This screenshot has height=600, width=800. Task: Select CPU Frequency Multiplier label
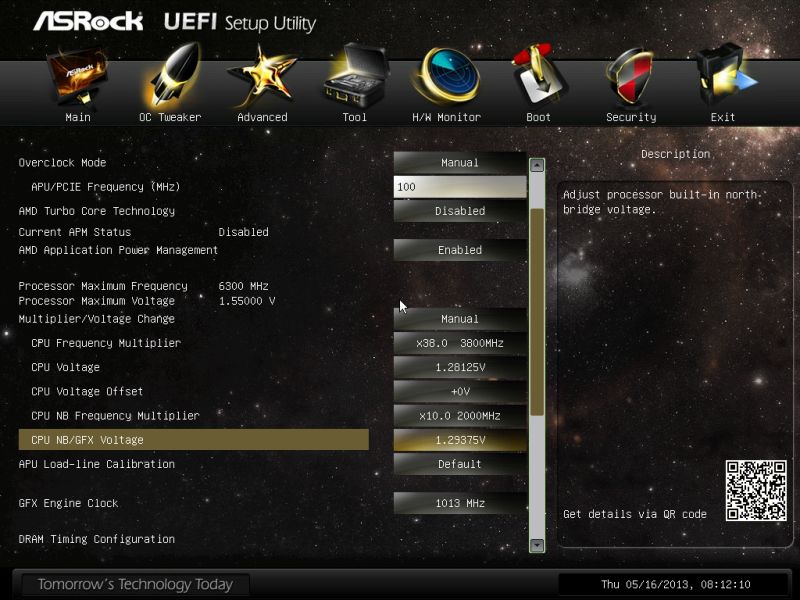[106, 343]
